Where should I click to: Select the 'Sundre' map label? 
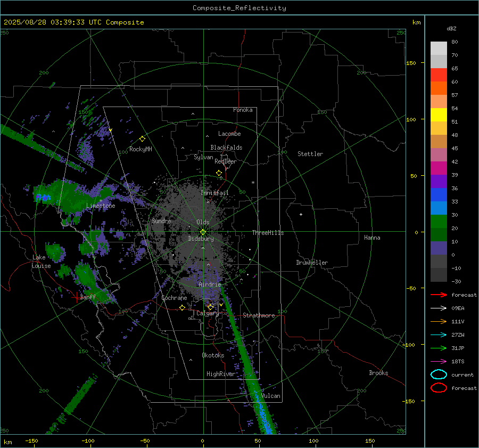[161, 221]
